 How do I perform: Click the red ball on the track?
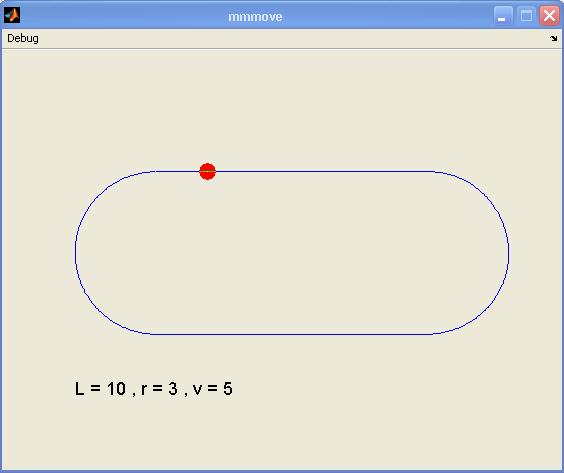(x=208, y=171)
